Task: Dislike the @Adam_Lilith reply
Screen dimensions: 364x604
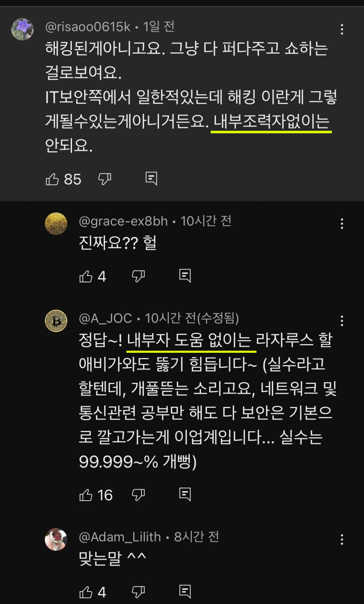Action: [138, 592]
